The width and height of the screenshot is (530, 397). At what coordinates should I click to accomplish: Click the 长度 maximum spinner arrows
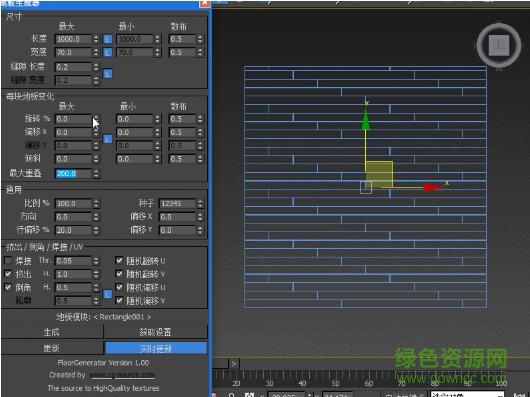pos(96,39)
